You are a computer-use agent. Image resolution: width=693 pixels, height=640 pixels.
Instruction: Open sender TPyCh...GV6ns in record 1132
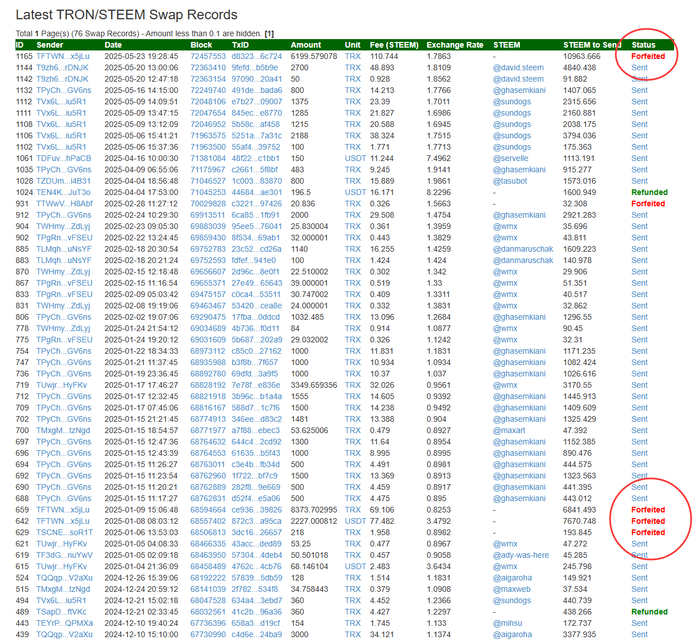pos(64,90)
